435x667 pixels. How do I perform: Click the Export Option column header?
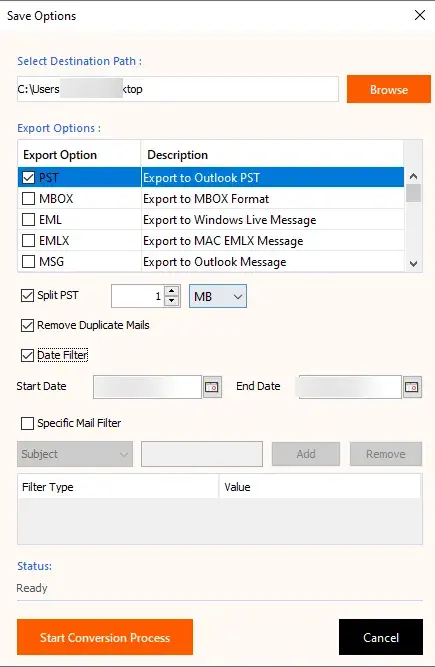tap(79, 154)
